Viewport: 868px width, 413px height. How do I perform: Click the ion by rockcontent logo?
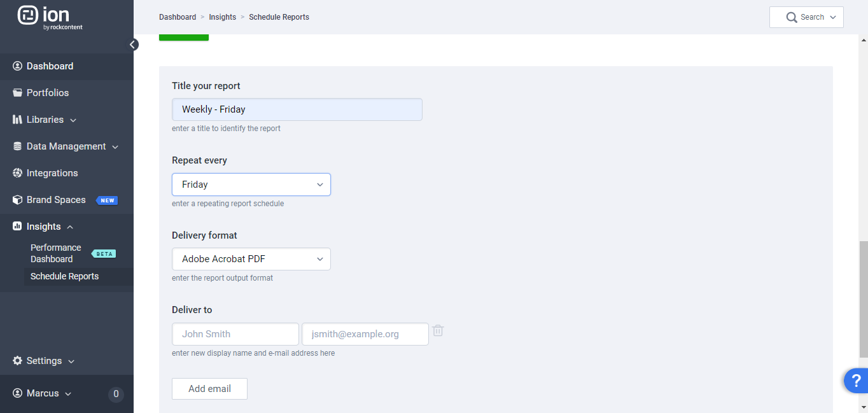coord(50,18)
